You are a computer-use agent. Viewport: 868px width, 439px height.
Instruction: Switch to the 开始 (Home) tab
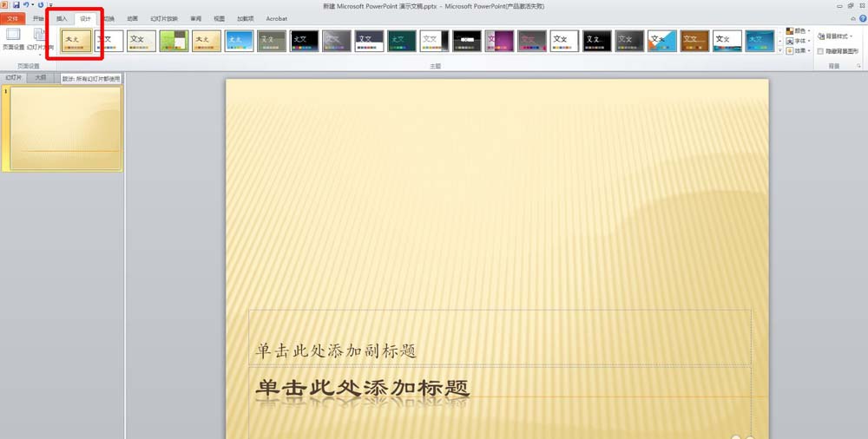[38, 19]
